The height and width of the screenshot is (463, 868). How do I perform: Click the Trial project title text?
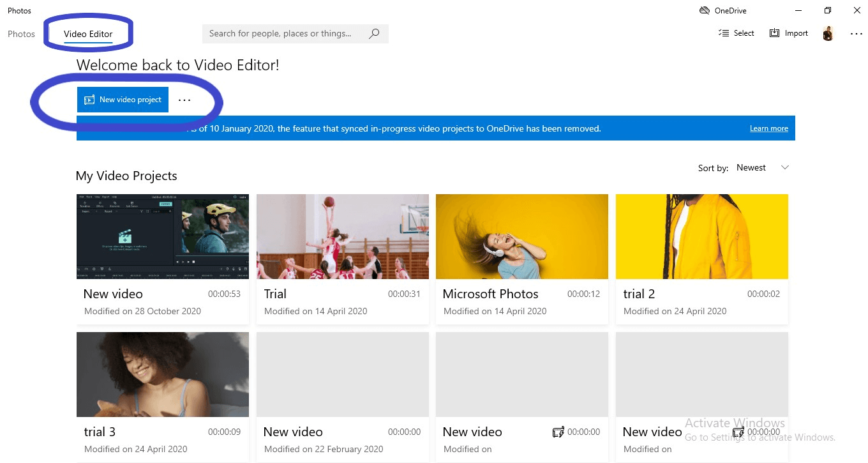[x=275, y=294]
